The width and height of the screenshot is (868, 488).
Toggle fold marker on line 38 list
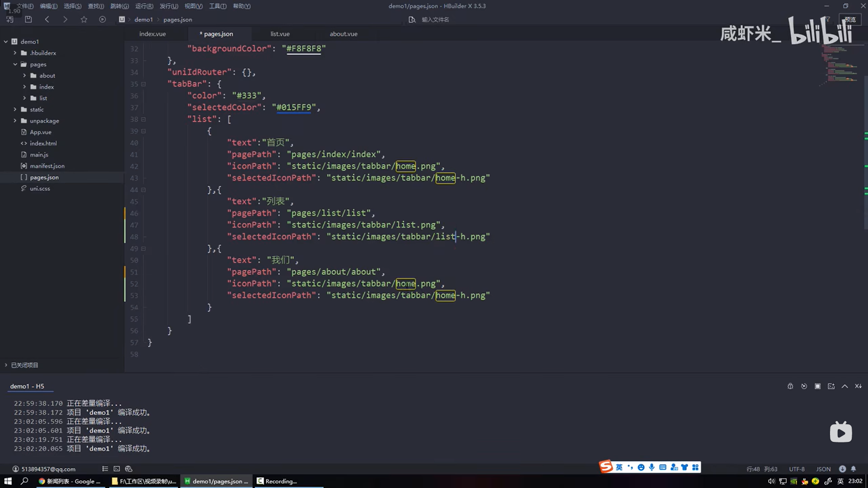(143, 119)
